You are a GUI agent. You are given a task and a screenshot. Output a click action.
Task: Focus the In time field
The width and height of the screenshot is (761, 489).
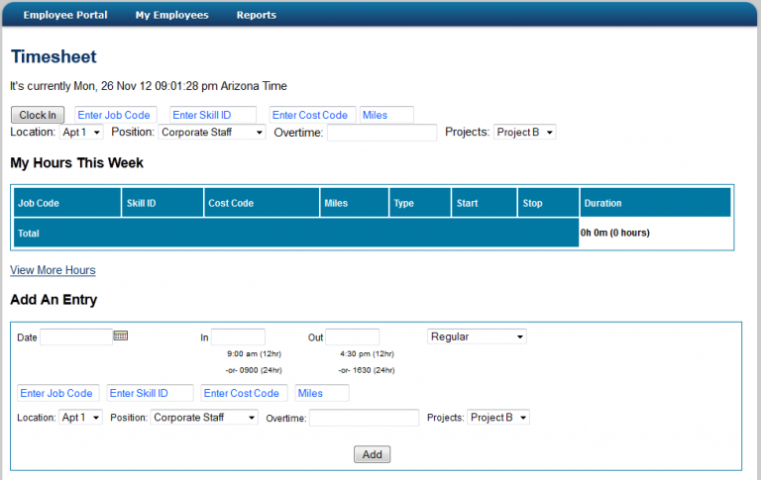click(238, 337)
